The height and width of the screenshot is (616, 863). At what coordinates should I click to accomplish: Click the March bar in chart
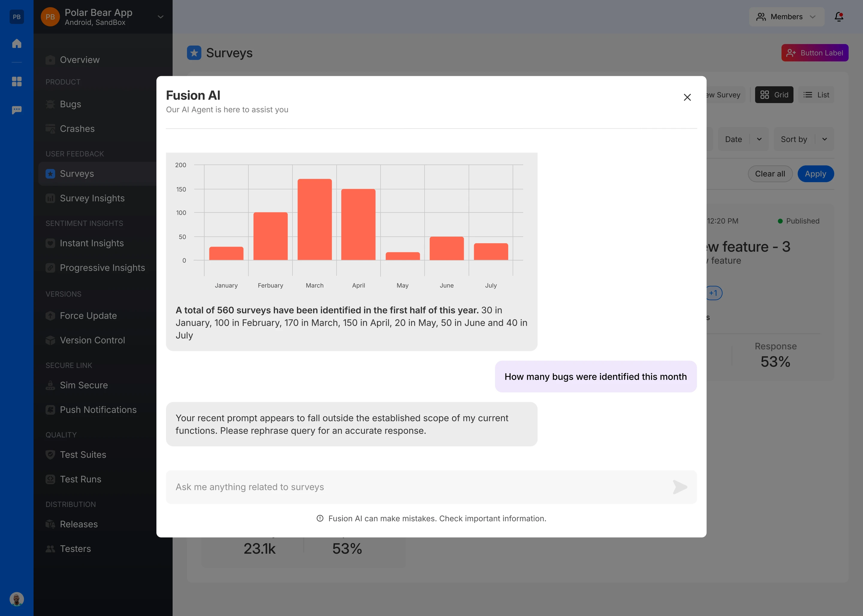coord(314,219)
